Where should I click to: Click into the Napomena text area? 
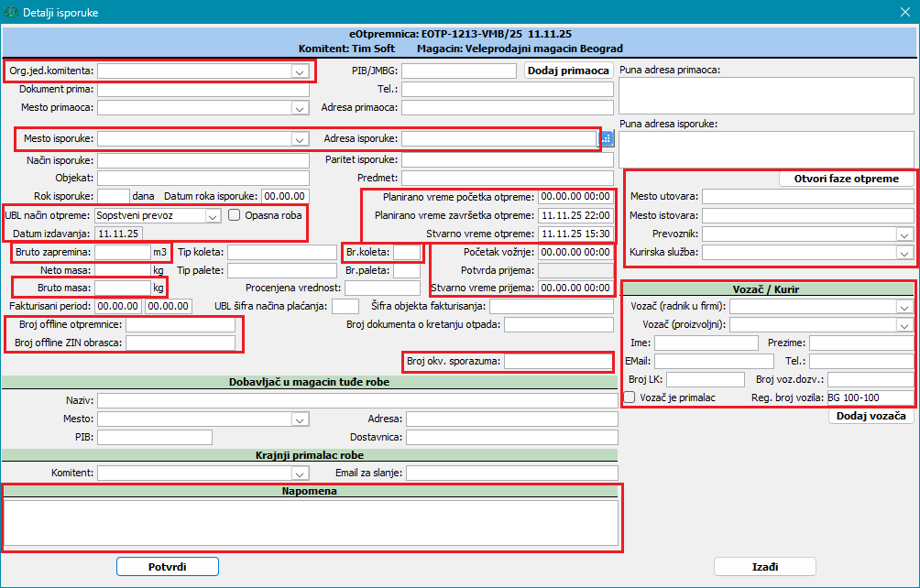[x=307, y=524]
